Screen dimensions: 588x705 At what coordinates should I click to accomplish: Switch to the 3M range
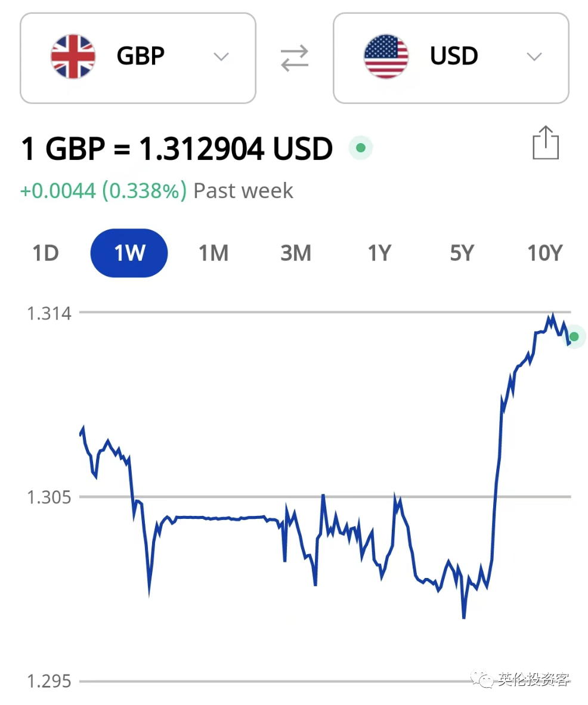[x=296, y=253]
